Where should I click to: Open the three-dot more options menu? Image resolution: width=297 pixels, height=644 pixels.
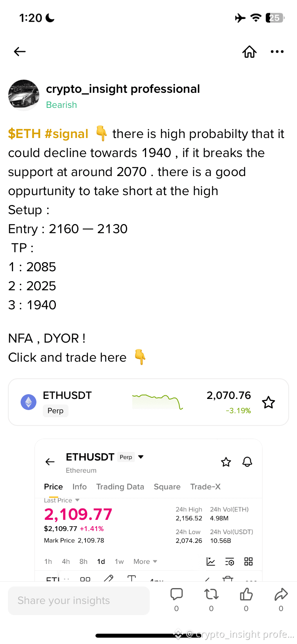[277, 52]
